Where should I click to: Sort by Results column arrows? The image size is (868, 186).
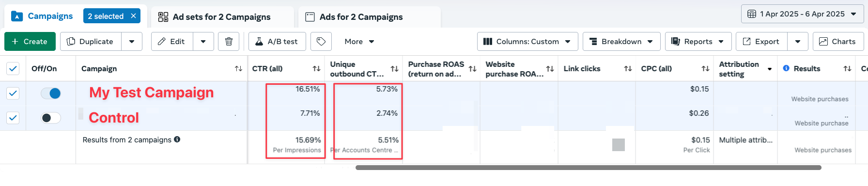pyautogui.click(x=847, y=69)
